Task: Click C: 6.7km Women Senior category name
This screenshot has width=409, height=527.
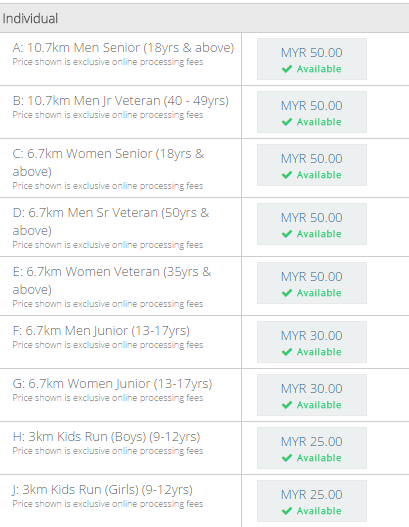Action: (108, 162)
